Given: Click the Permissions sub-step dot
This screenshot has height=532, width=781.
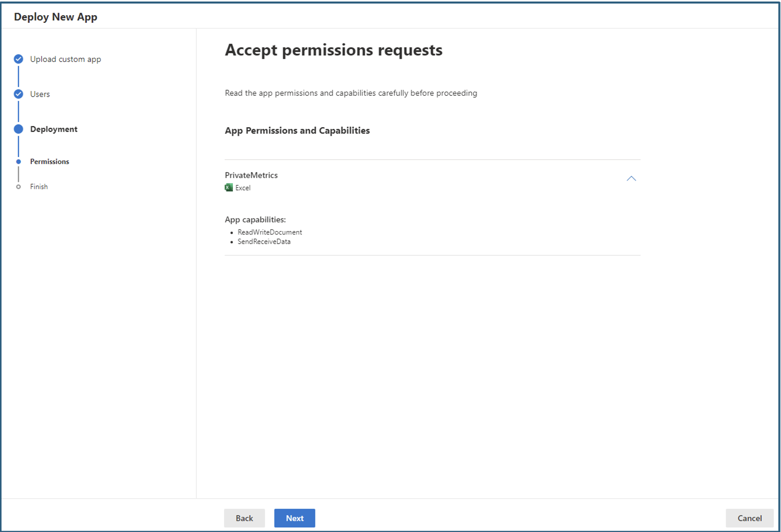Looking at the screenshot, I should pos(19,162).
